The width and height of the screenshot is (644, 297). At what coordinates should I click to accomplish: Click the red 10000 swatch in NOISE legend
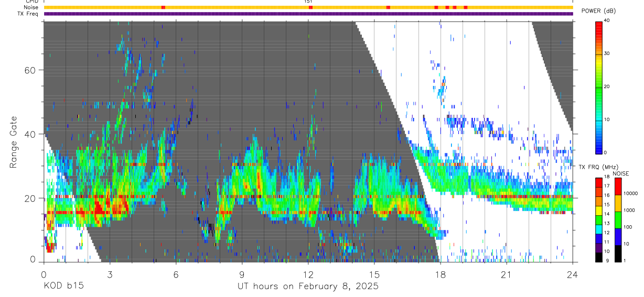pos(618,186)
